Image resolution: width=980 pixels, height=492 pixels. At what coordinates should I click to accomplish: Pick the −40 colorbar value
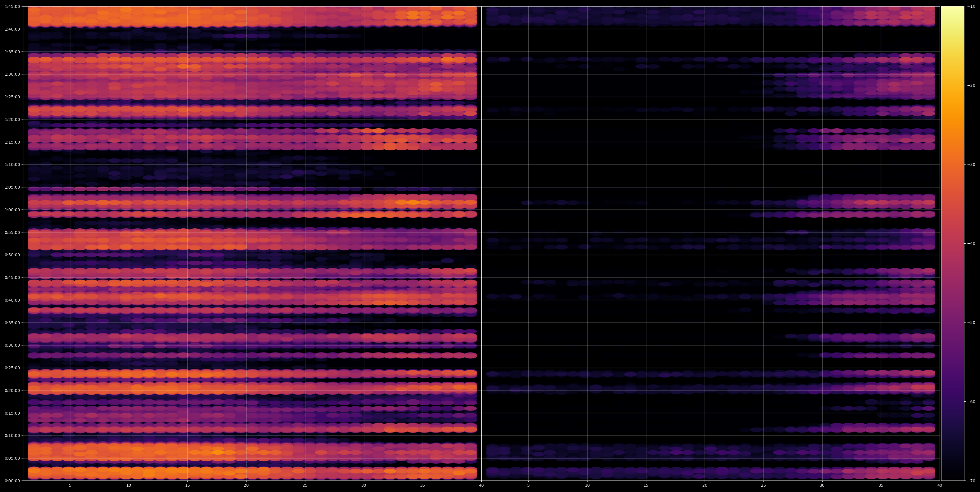point(971,244)
